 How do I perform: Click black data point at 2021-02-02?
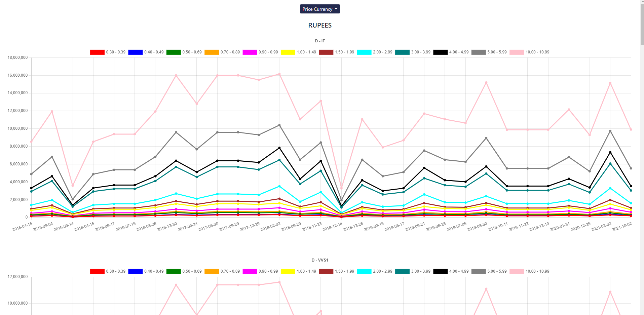(x=610, y=152)
